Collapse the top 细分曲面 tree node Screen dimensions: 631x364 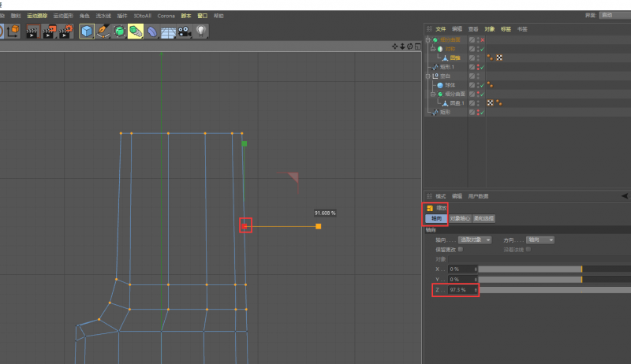point(428,39)
